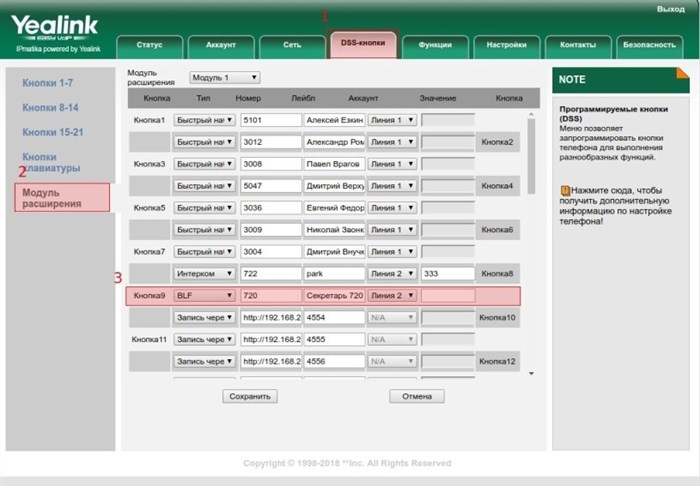This screenshot has height=486, width=700.
Task: Open type dropdown for Кнопка9 set to BLF
Action: coord(204,295)
